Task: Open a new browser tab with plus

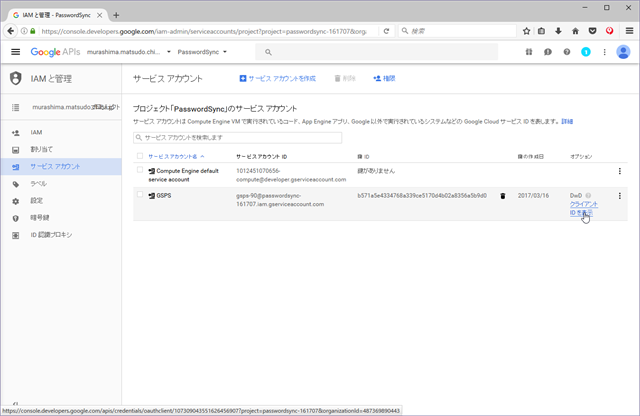Action: click(x=116, y=15)
